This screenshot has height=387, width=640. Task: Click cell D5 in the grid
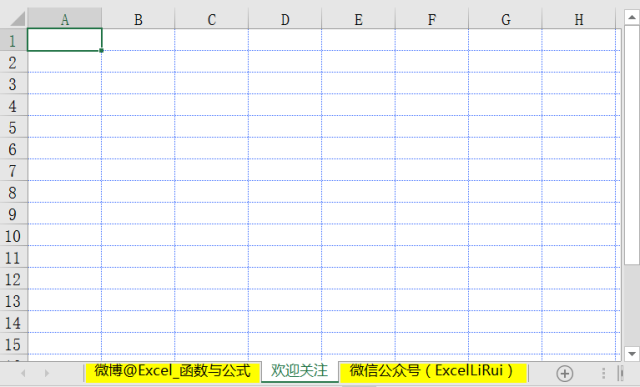coord(285,127)
